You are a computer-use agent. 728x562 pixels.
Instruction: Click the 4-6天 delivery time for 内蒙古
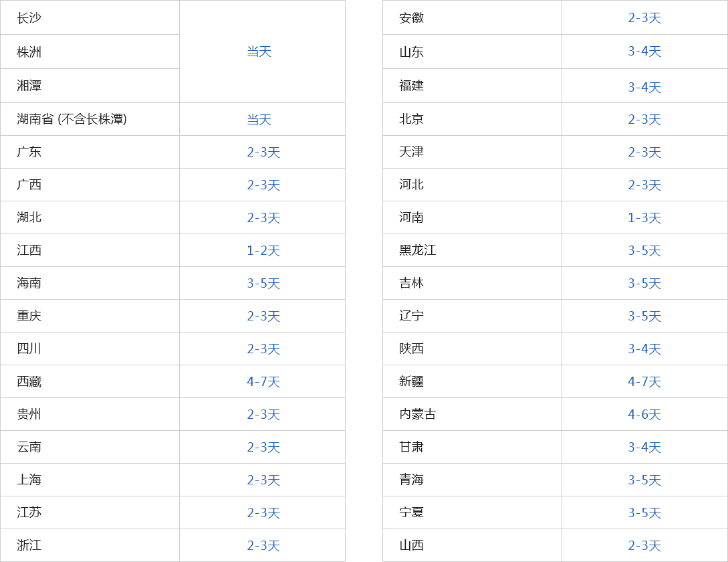click(644, 415)
